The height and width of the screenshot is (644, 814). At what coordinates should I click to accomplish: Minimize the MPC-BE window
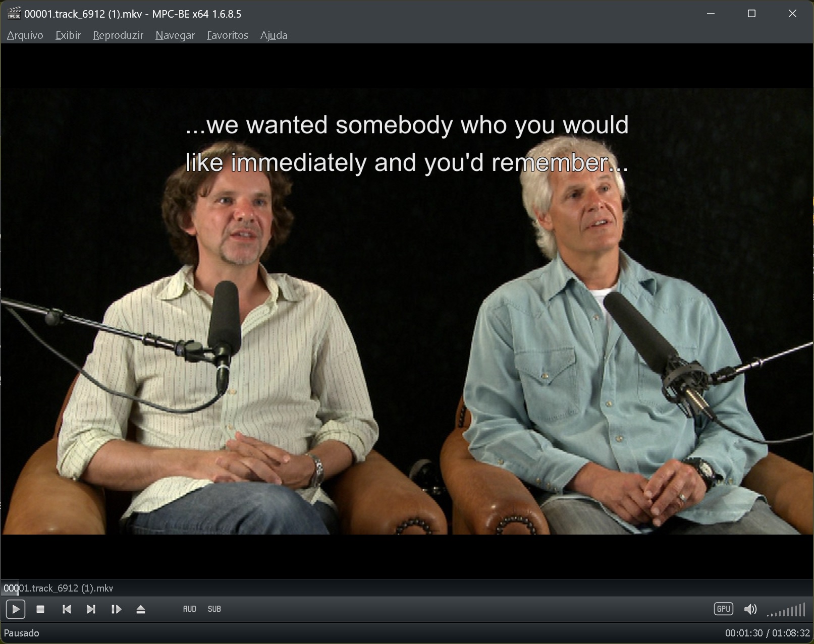(711, 14)
